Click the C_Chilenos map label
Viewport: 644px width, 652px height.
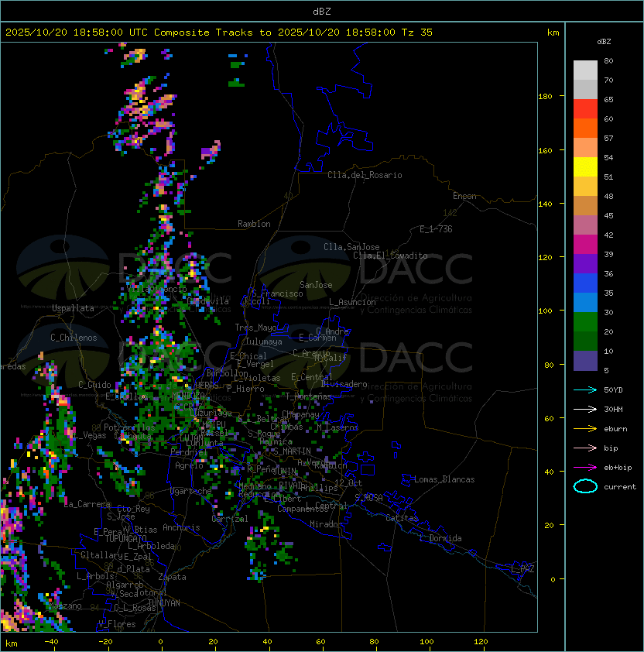click(x=74, y=338)
